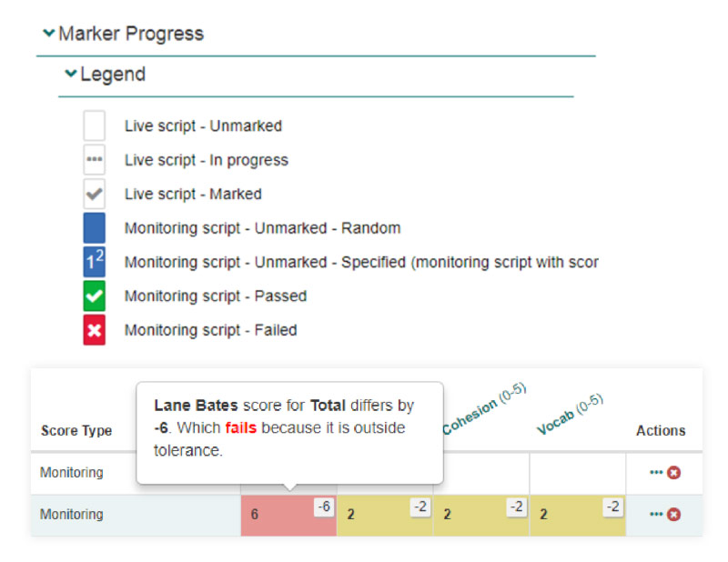Select the second Monitoring row label
This screenshot has height=562, width=728.
tap(72, 515)
